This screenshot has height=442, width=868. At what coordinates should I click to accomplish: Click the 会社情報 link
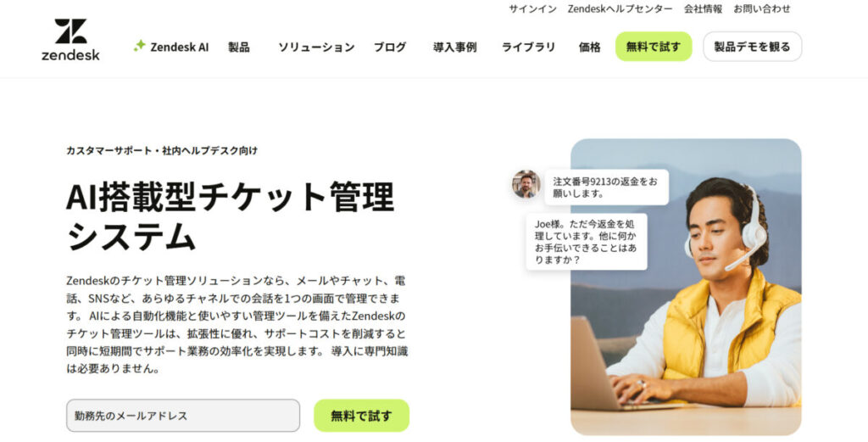703,8
